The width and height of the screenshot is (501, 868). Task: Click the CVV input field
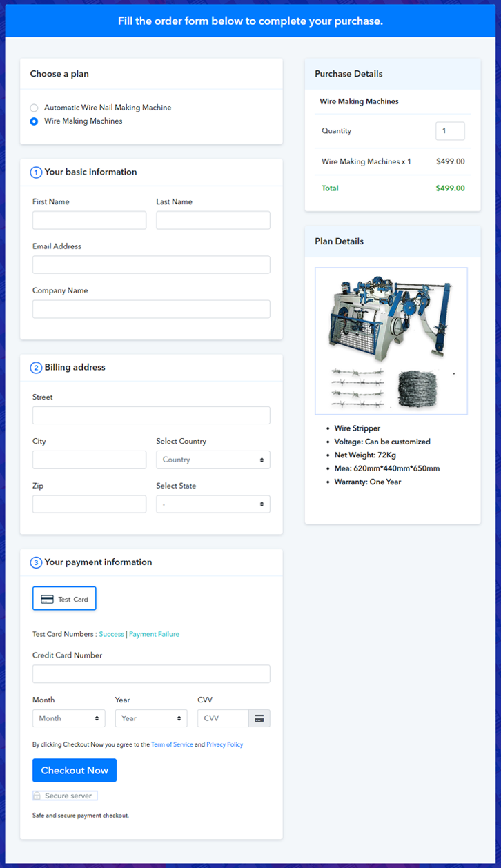pos(223,718)
